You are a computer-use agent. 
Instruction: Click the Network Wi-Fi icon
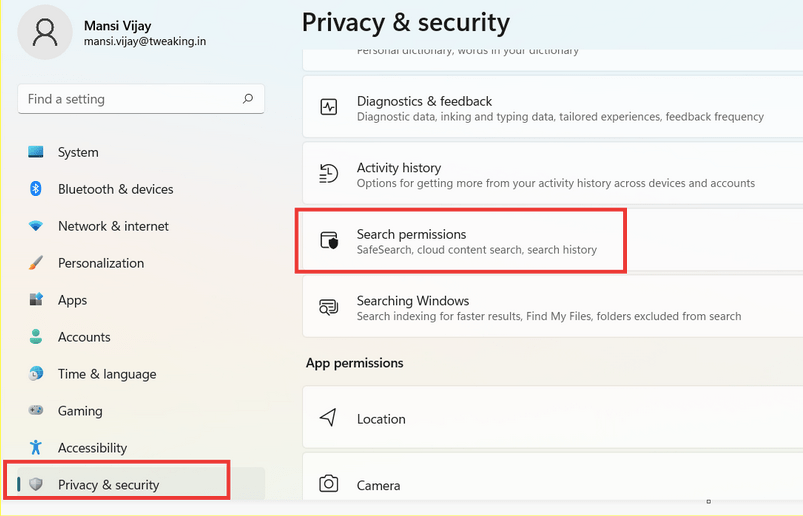36,226
